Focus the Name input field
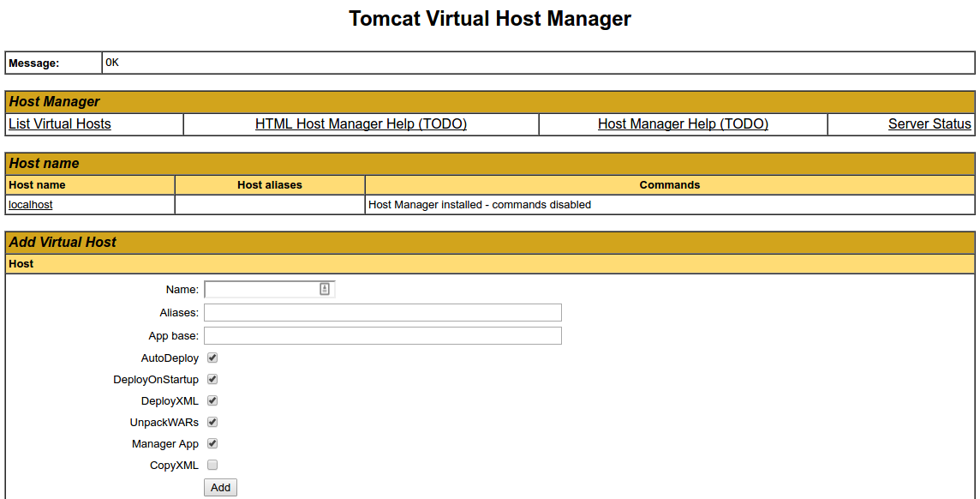This screenshot has width=980, height=499. tap(269, 289)
